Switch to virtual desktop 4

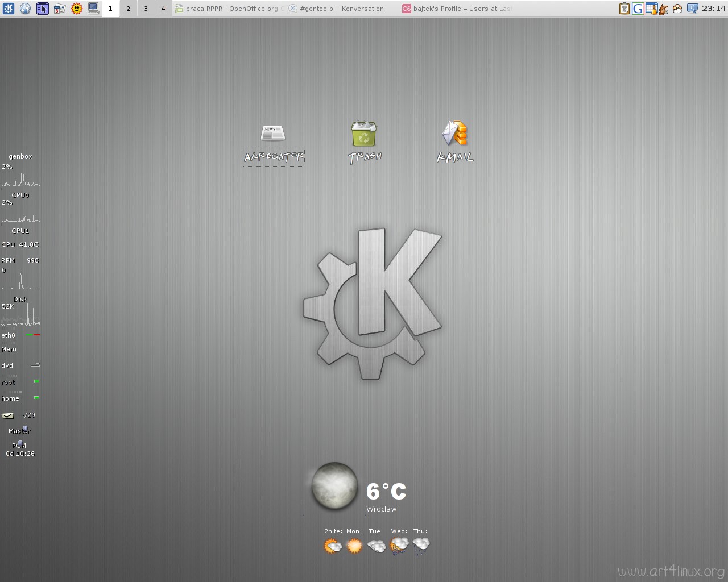point(163,9)
